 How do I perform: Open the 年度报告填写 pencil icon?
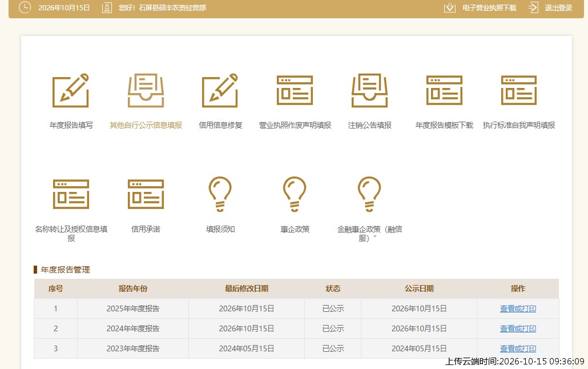(x=70, y=90)
